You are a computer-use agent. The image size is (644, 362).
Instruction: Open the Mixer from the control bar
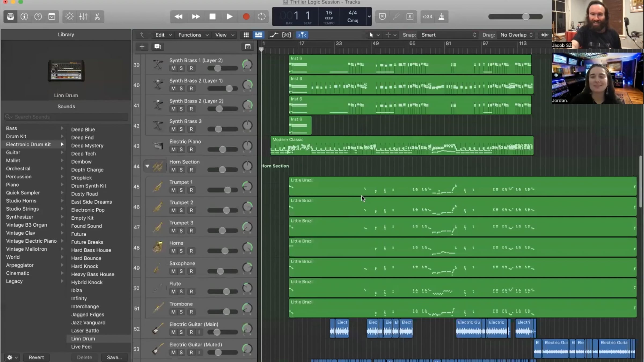83,17
